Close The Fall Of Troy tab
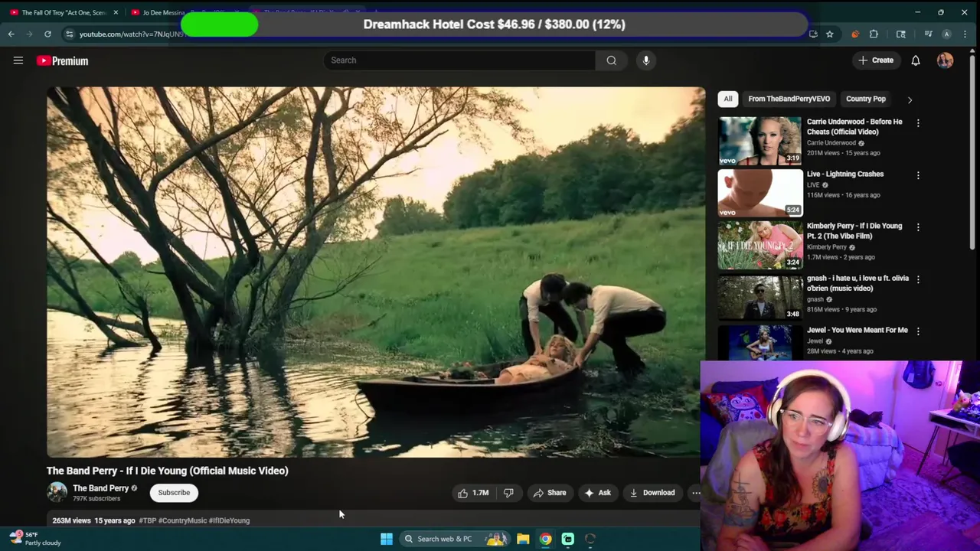 [116, 12]
